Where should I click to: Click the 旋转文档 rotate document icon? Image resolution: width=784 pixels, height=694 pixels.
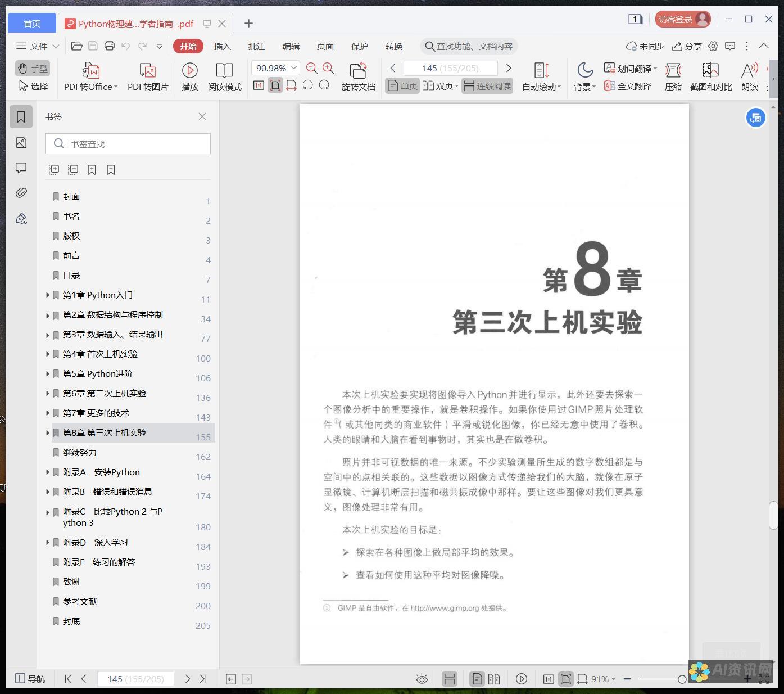(x=358, y=76)
